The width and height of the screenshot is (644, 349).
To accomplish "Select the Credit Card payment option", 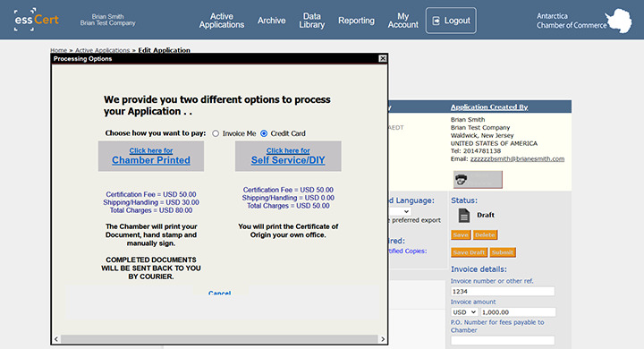I will [264, 133].
